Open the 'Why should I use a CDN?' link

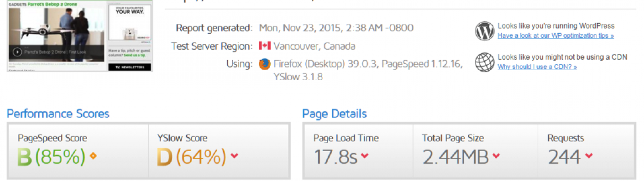(x=537, y=67)
